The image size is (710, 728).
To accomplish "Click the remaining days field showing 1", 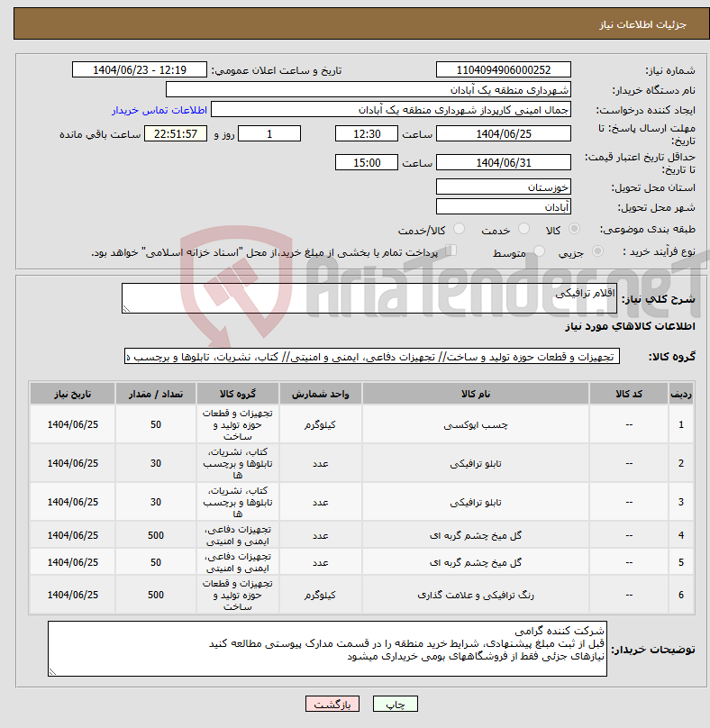I will (269, 134).
